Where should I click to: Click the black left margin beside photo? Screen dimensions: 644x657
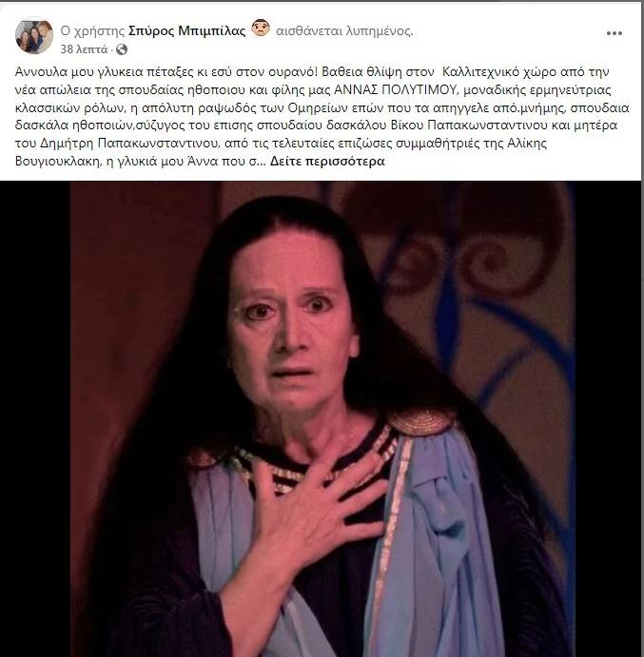[35, 419]
